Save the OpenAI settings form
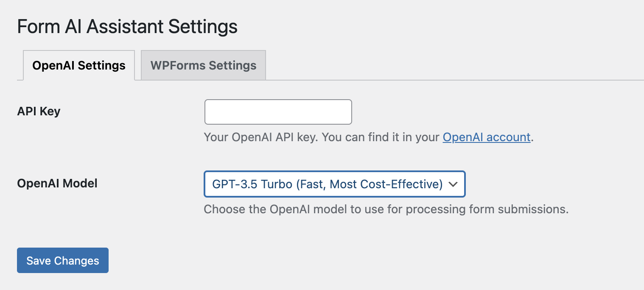The height and width of the screenshot is (290, 644). (x=63, y=260)
